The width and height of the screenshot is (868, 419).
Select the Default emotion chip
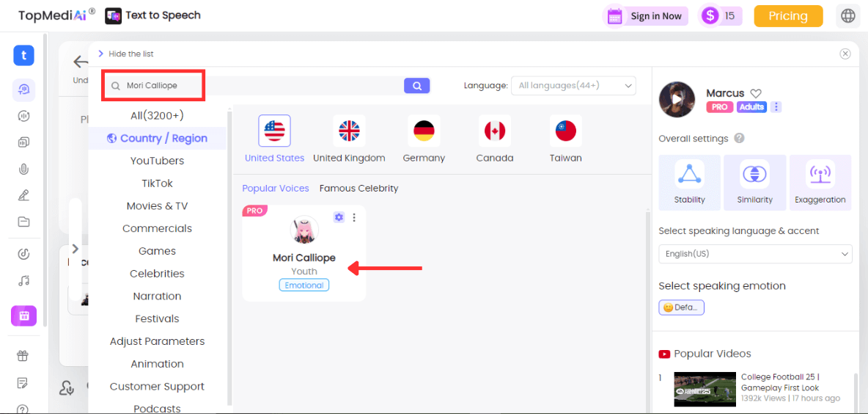click(x=681, y=307)
